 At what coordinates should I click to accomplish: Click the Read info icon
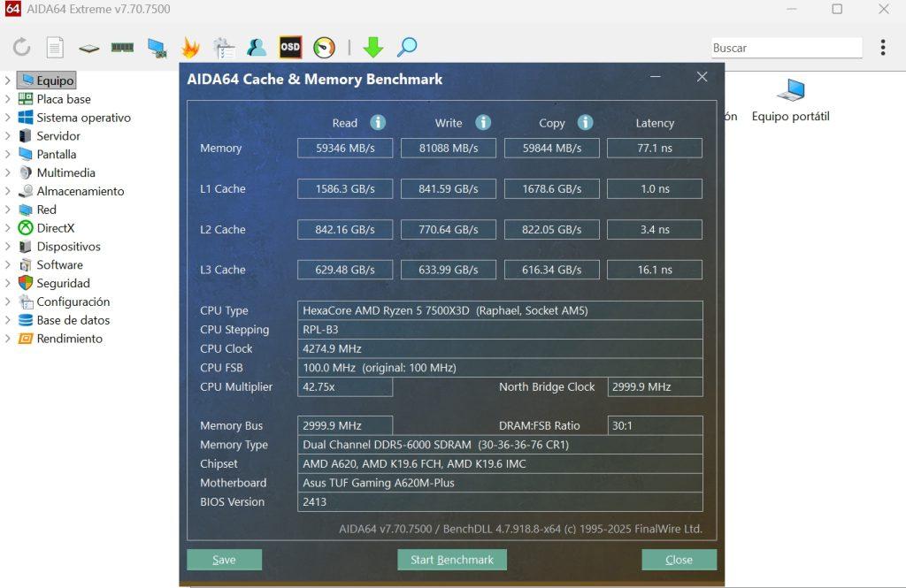tap(378, 122)
